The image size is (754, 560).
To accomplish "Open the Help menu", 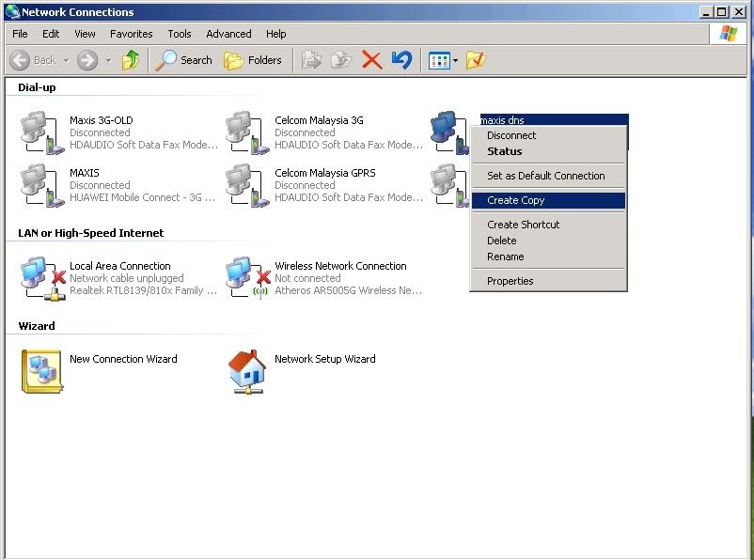I will (x=276, y=34).
